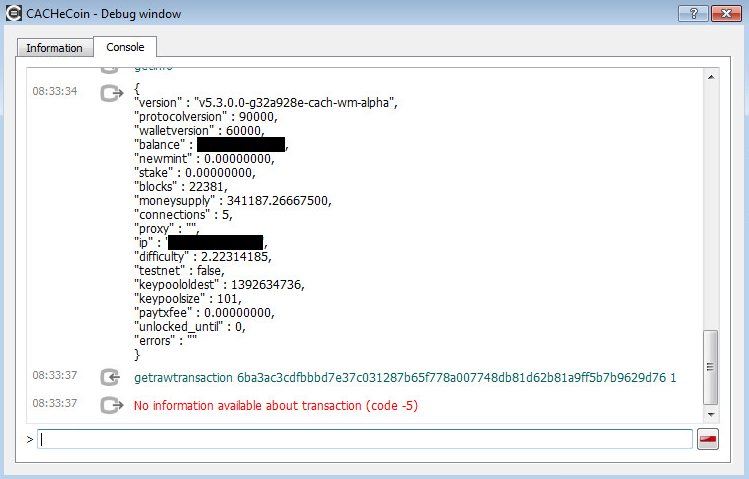Open help with the question mark button
This screenshot has height=479, width=749.
click(693, 13)
